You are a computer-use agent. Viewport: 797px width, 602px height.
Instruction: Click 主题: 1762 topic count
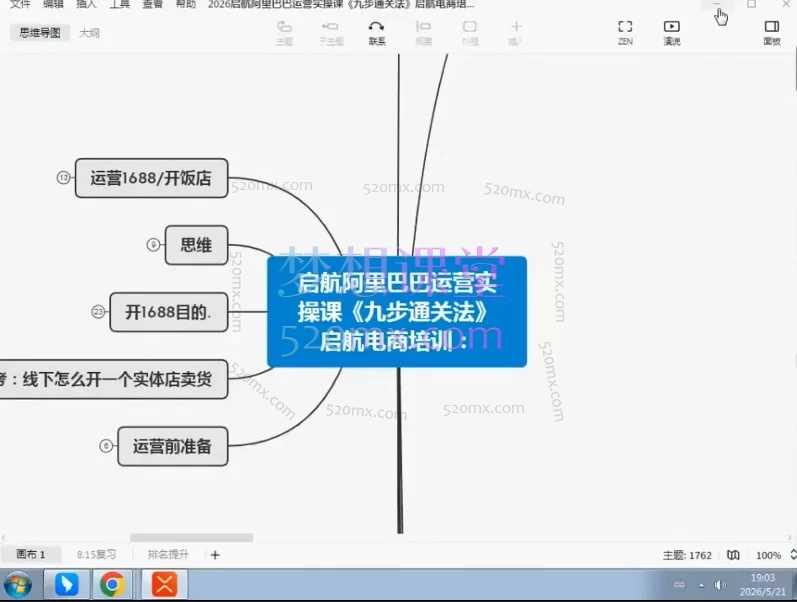coord(687,555)
